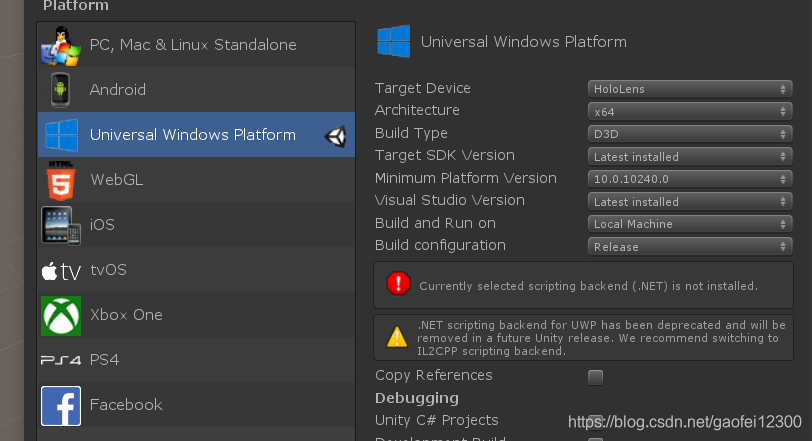Select PC, Mac & Linux Standalone platform
This screenshot has height=441, width=812.
pyautogui.click(x=196, y=45)
